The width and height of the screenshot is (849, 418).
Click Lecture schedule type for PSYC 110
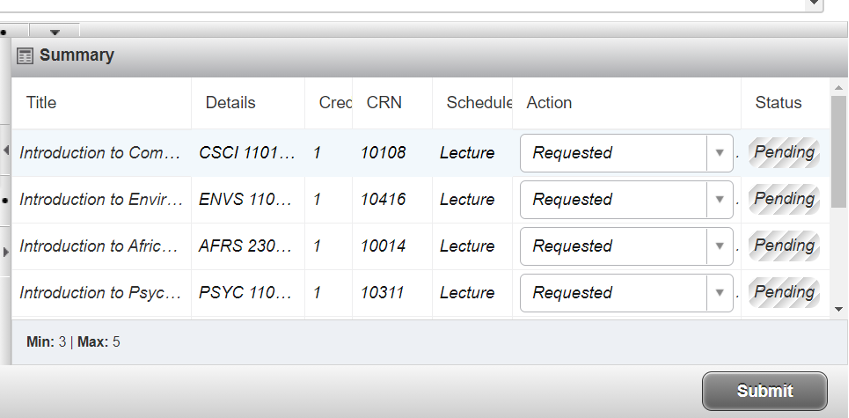click(467, 292)
